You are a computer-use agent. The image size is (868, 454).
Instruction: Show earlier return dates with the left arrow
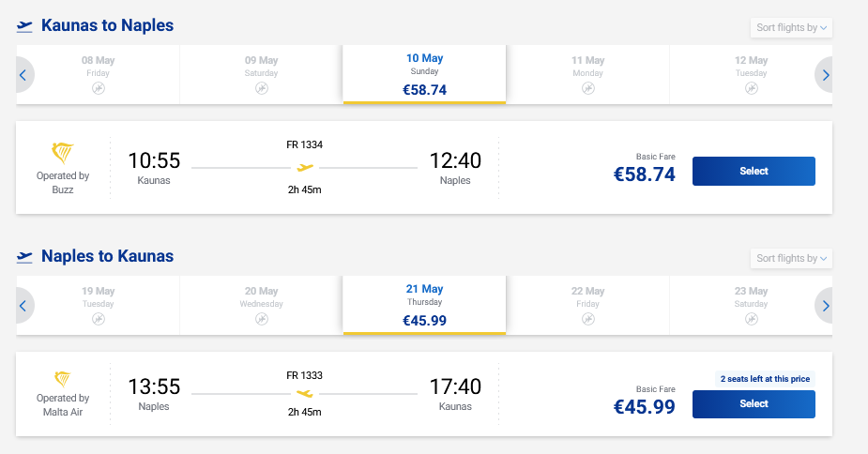(23, 306)
